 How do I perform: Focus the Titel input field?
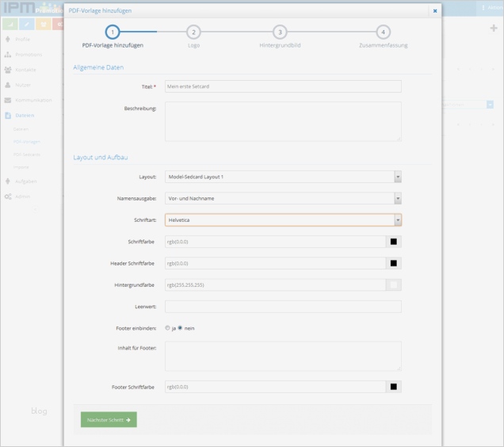(x=283, y=86)
